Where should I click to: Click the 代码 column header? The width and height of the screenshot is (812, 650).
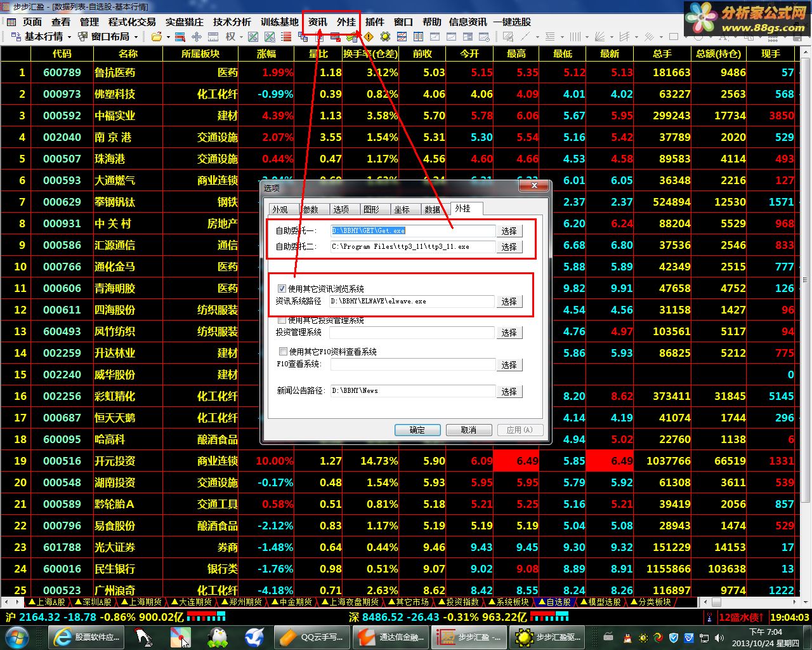[62, 54]
